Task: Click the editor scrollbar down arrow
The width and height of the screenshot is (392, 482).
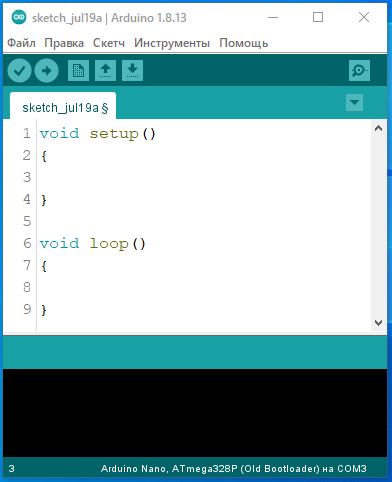Action: click(x=378, y=323)
